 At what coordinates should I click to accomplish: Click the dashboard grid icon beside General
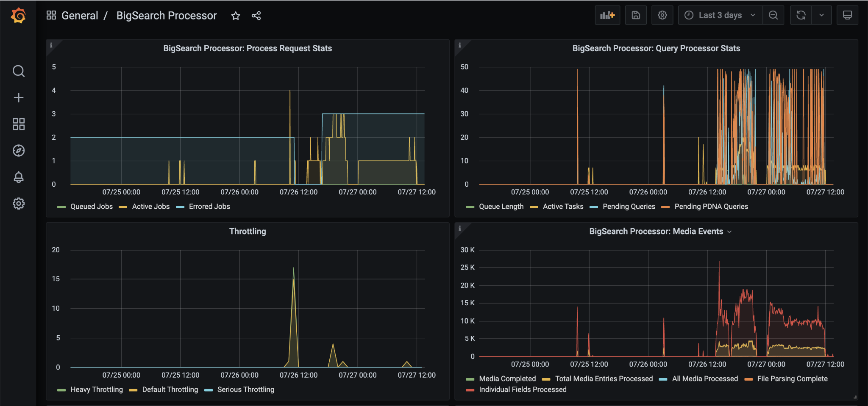[51, 16]
